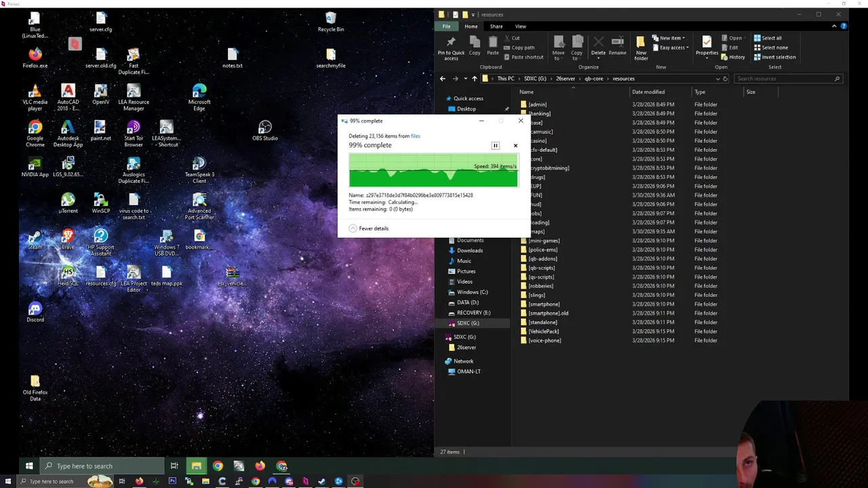
Task: Select Steam desktop icon
Action: 35,240
